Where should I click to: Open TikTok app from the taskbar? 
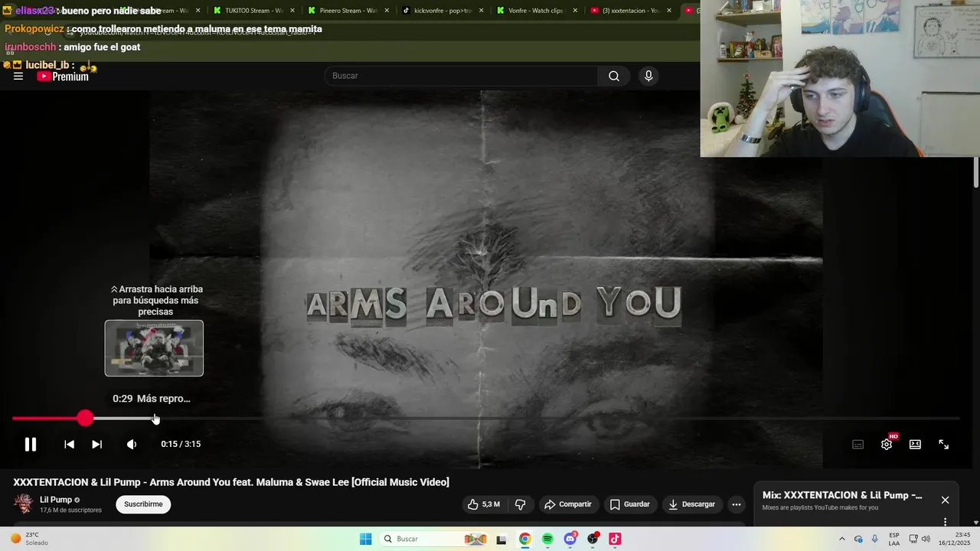615,539
